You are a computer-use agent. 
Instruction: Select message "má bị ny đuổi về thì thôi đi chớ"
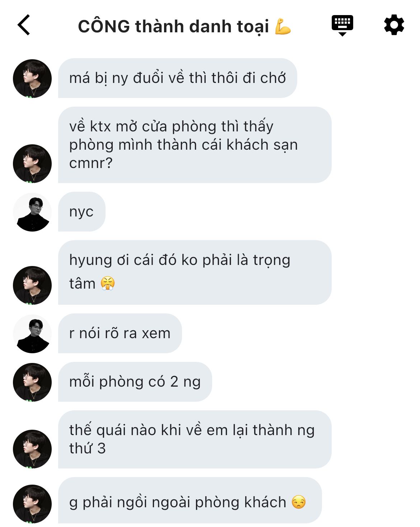(x=178, y=78)
